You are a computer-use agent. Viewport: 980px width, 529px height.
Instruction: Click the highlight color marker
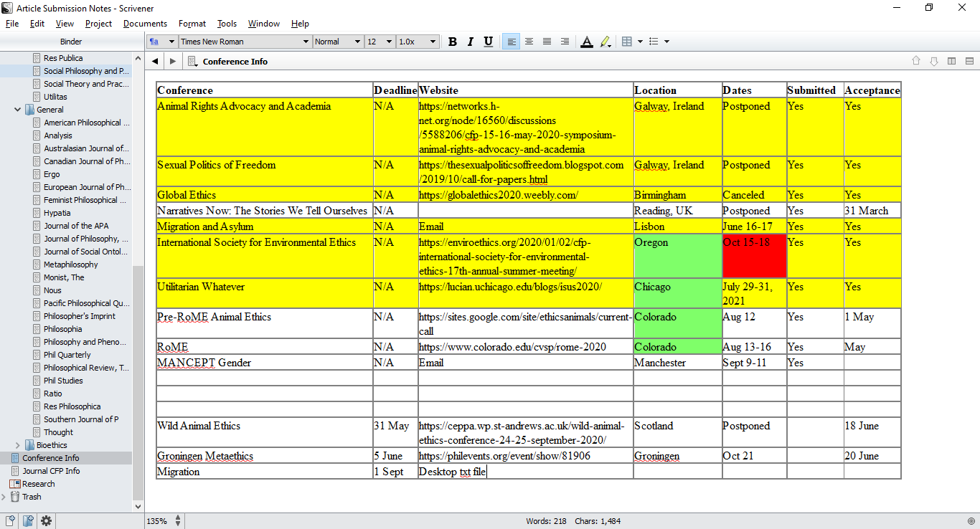pyautogui.click(x=605, y=42)
